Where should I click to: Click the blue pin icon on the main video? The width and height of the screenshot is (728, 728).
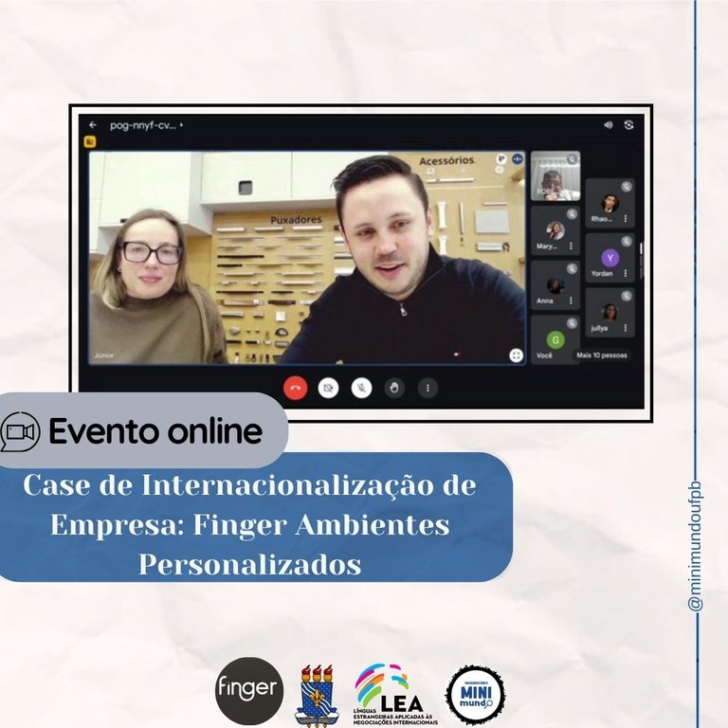pyautogui.click(x=518, y=160)
